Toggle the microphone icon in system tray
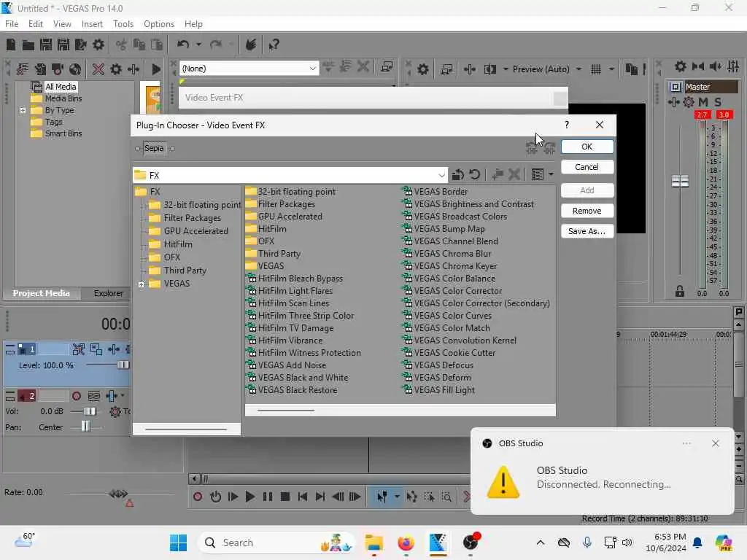The height and width of the screenshot is (560, 747). pos(587,542)
